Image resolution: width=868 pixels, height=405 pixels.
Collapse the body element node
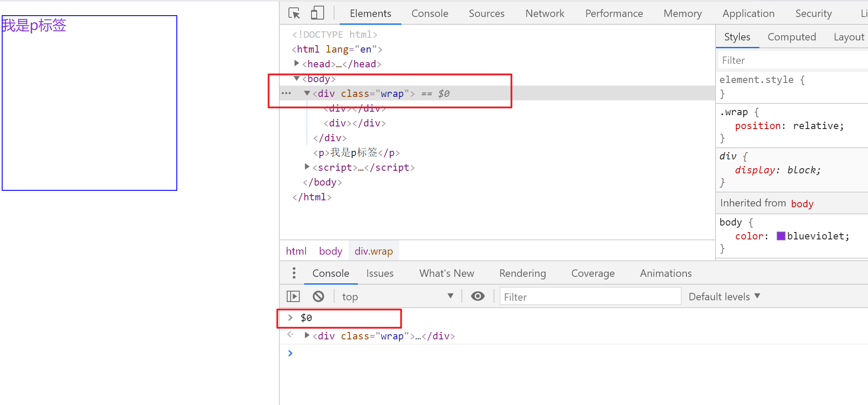coord(297,79)
